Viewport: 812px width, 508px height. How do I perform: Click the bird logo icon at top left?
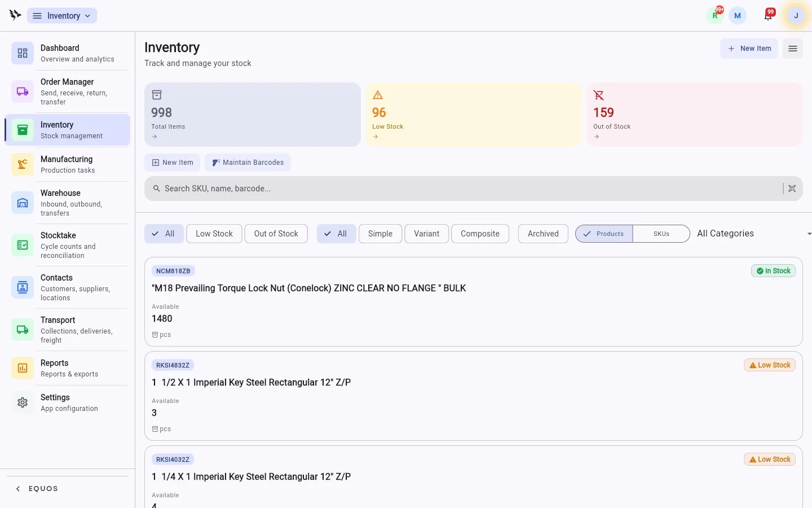tap(15, 15)
